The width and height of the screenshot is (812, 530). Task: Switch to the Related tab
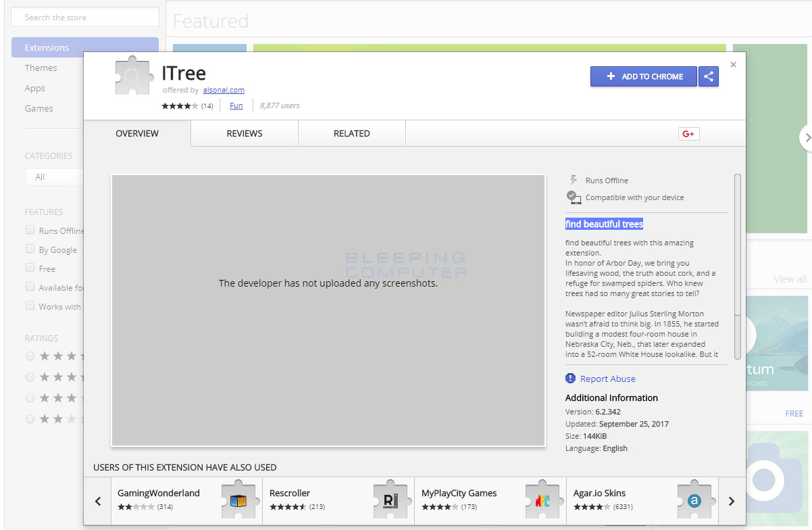coord(352,134)
